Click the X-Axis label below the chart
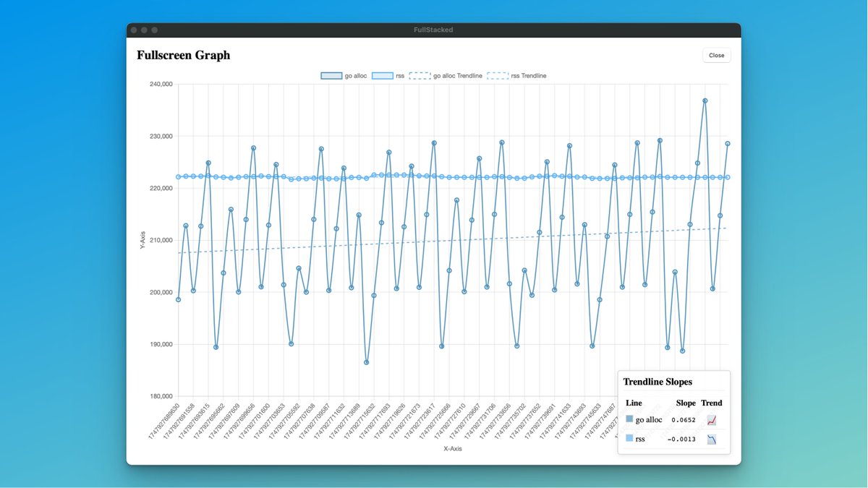The width and height of the screenshot is (868, 488). click(x=451, y=448)
